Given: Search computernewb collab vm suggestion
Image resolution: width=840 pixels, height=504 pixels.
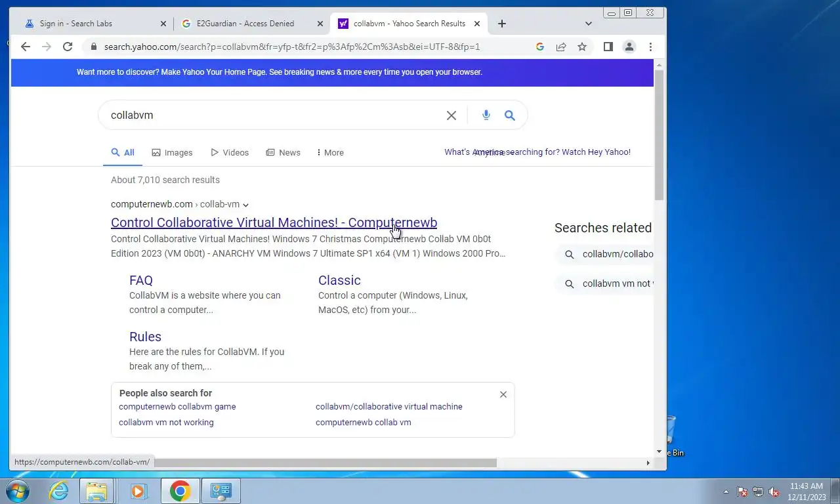Looking at the screenshot, I should tap(364, 422).
